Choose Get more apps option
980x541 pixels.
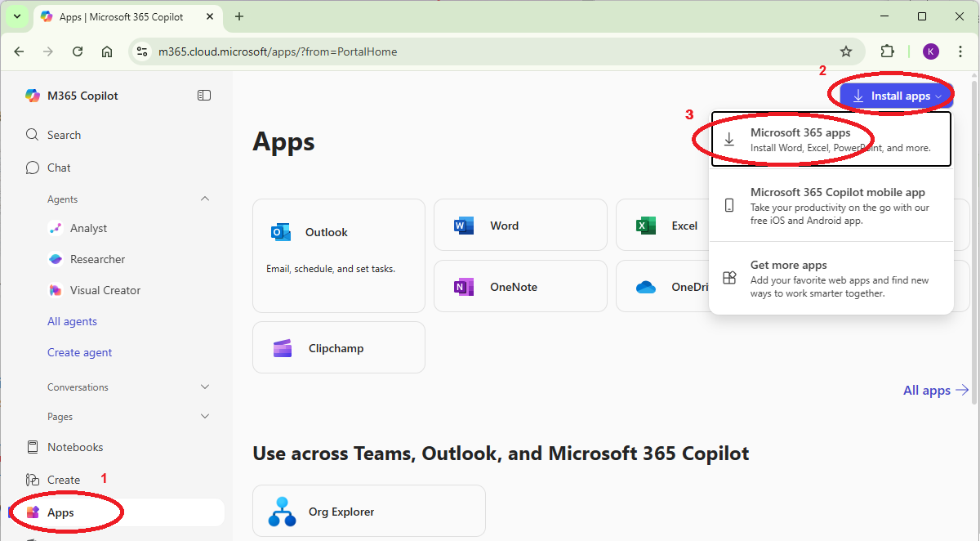(x=831, y=278)
